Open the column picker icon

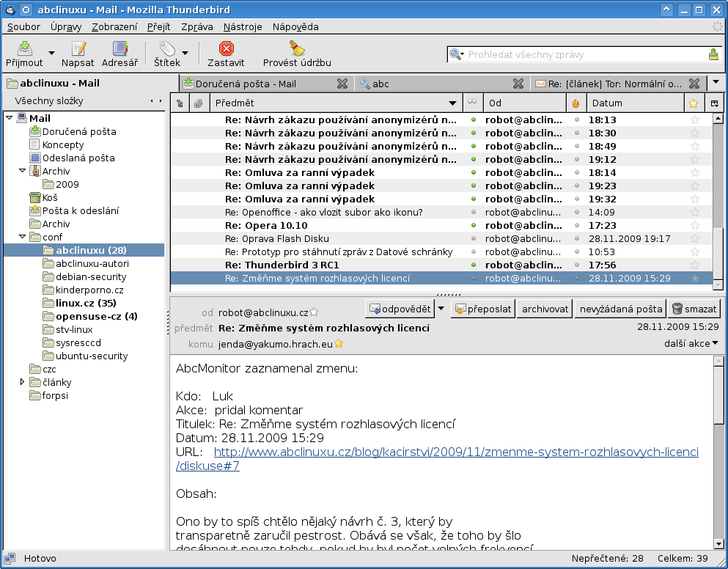click(715, 103)
